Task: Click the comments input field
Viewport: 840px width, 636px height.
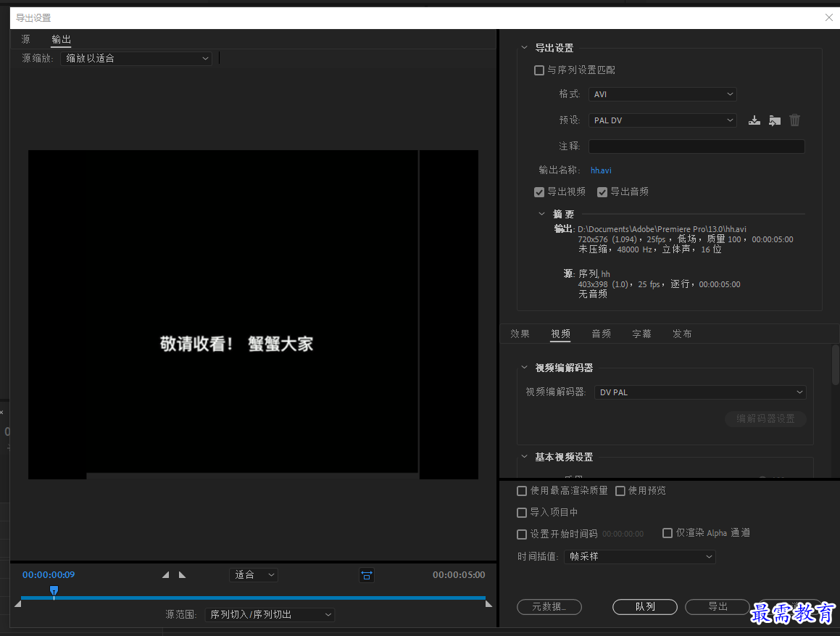Action: point(696,146)
